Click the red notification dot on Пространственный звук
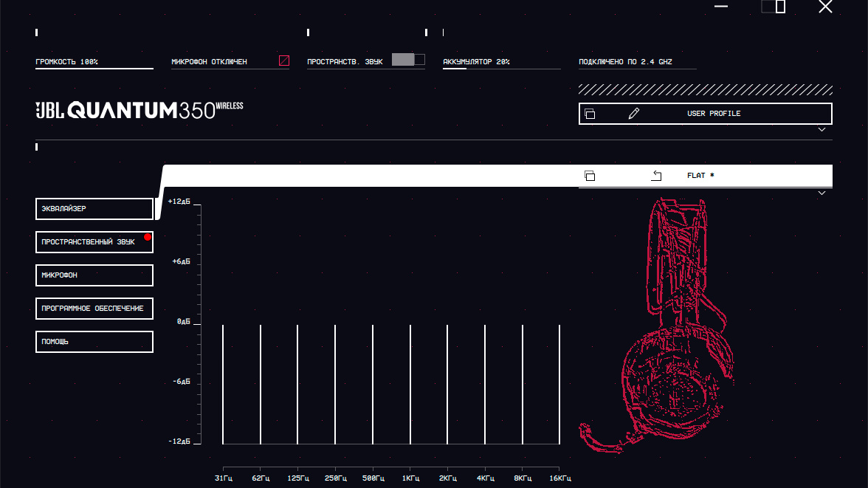The width and height of the screenshot is (868, 488). point(148,237)
